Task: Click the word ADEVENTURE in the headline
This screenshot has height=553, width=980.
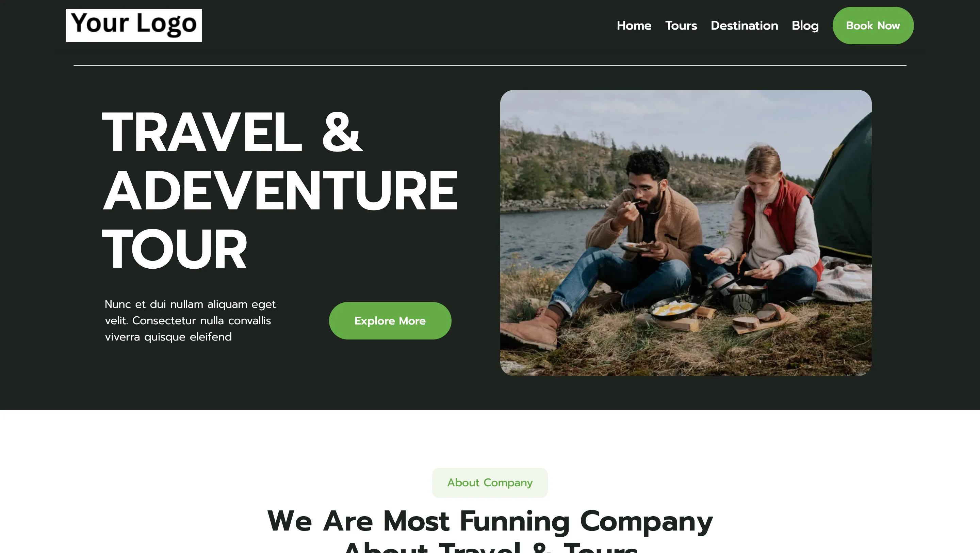Action: point(280,190)
